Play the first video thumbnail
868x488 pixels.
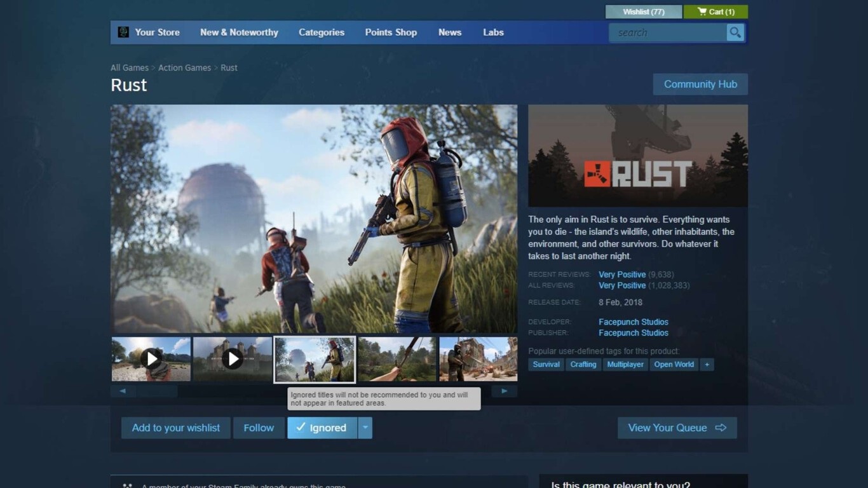click(x=151, y=359)
